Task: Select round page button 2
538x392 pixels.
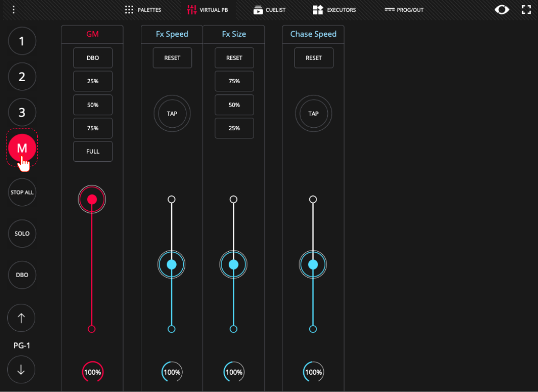Action: tap(22, 77)
